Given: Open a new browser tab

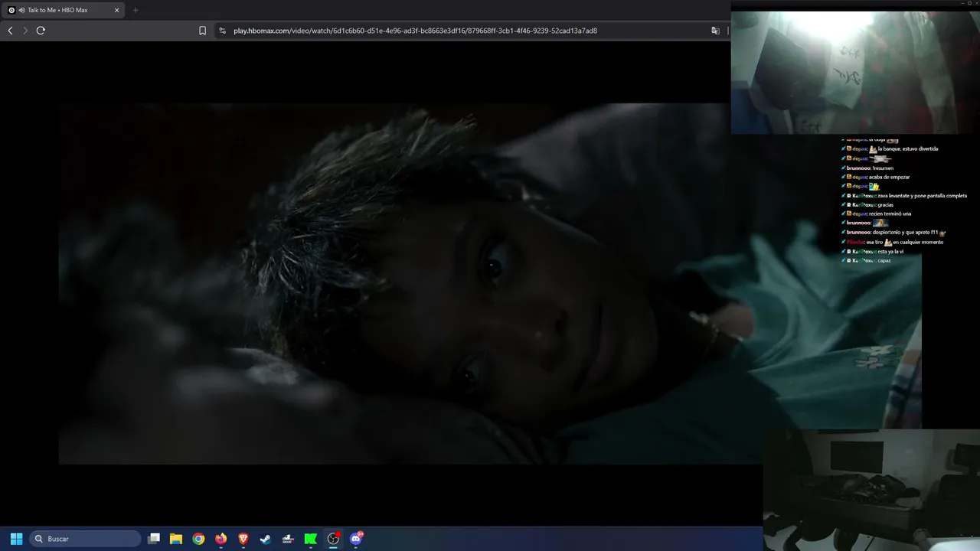Looking at the screenshot, I should pyautogui.click(x=136, y=10).
